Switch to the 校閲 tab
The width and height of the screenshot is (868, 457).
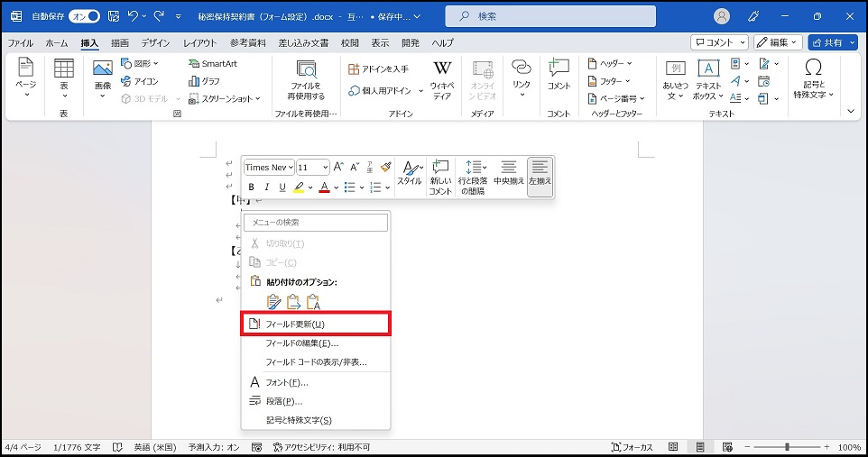pyautogui.click(x=350, y=42)
